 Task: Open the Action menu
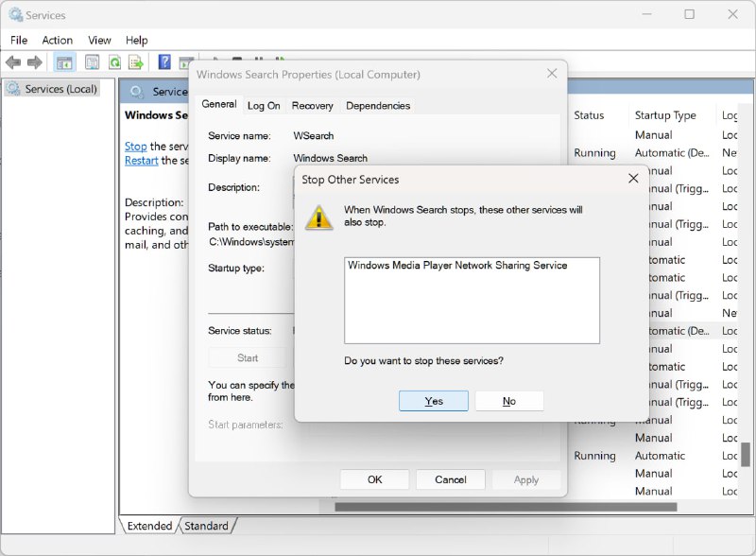57,40
